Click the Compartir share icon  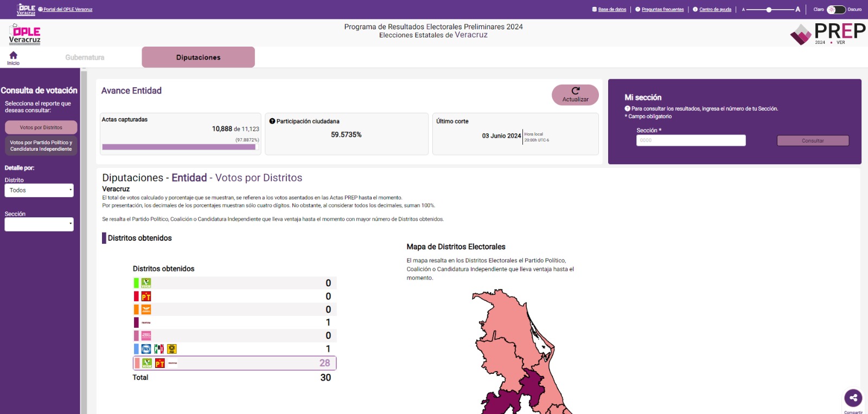(853, 398)
